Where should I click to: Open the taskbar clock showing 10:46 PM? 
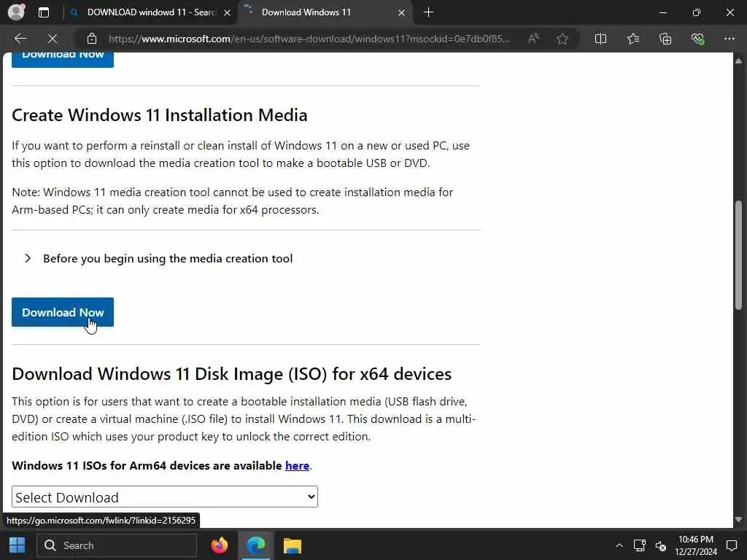695,545
